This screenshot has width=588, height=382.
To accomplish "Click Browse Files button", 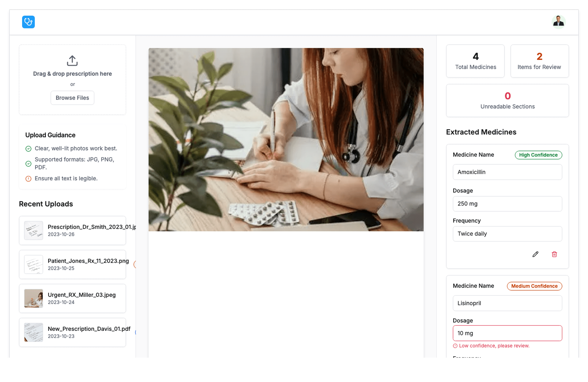I will tap(72, 98).
